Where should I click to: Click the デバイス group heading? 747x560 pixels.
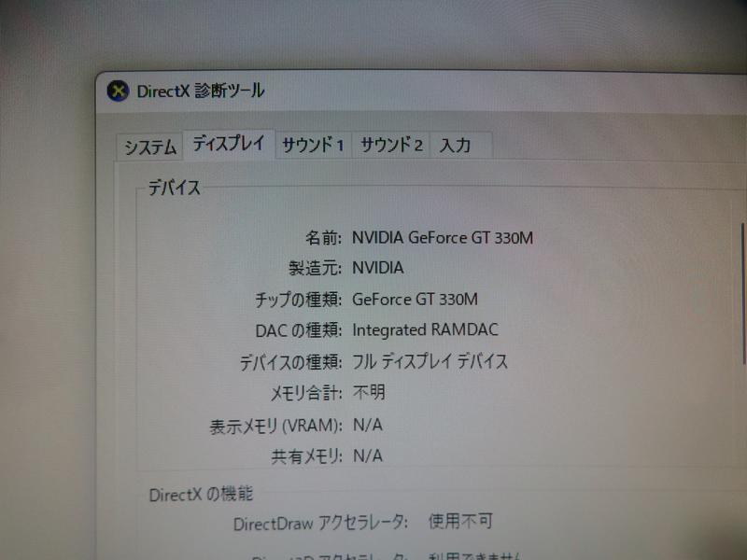point(174,188)
